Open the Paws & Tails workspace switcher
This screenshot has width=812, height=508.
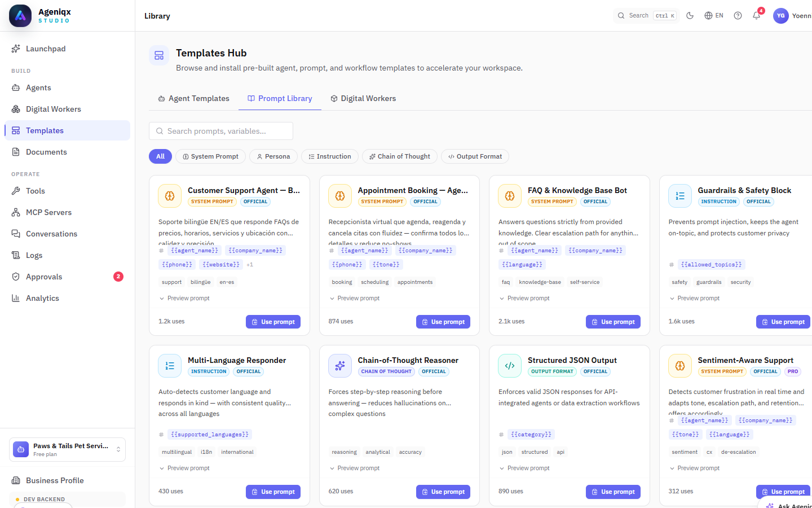67,449
